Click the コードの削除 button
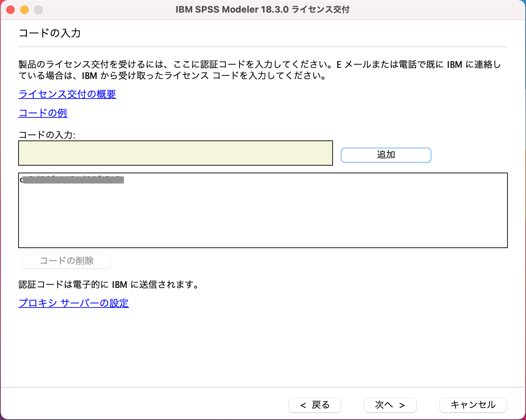Image resolution: width=526 pixels, height=420 pixels. [66, 261]
